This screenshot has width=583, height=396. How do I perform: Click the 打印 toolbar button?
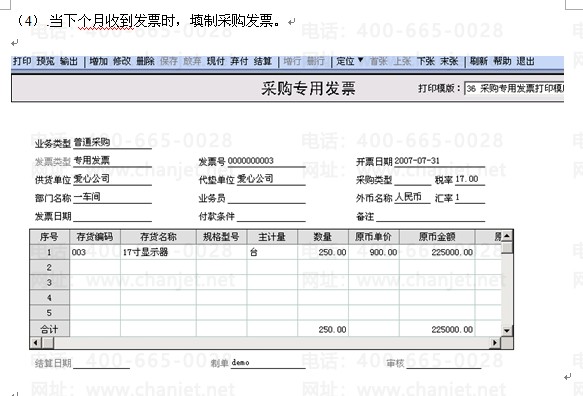coord(22,61)
